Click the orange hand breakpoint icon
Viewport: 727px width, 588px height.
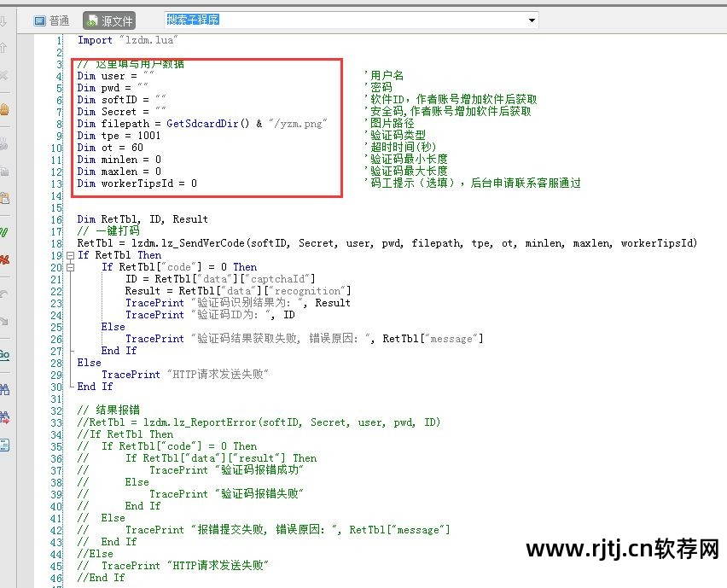tap(4, 110)
